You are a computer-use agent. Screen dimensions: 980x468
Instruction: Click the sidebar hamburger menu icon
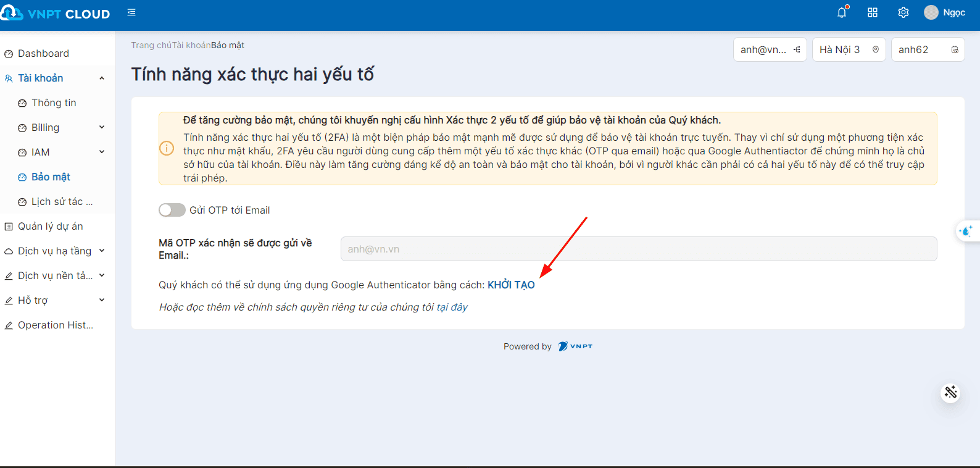tap(131, 12)
